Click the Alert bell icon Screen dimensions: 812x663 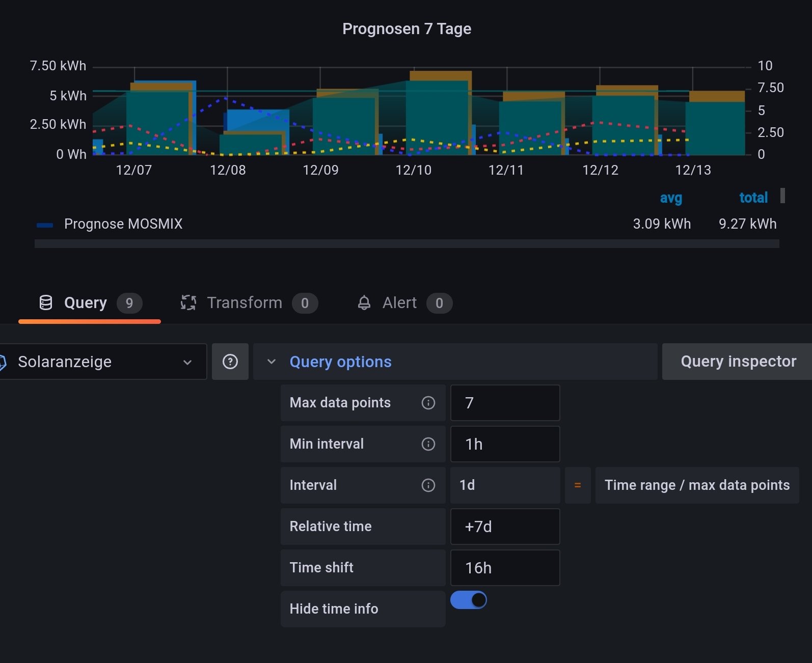[364, 302]
